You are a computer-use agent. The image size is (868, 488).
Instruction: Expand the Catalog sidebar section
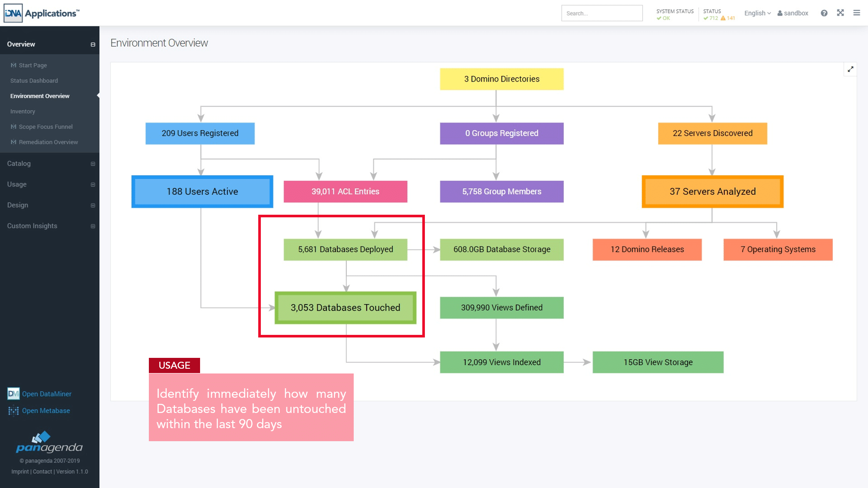(x=92, y=164)
